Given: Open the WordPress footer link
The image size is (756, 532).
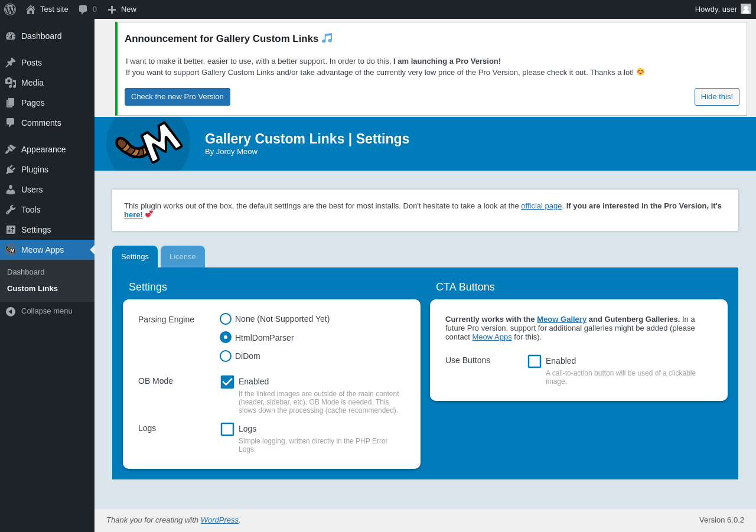Looking at the screenshot, I should [220, 520].
